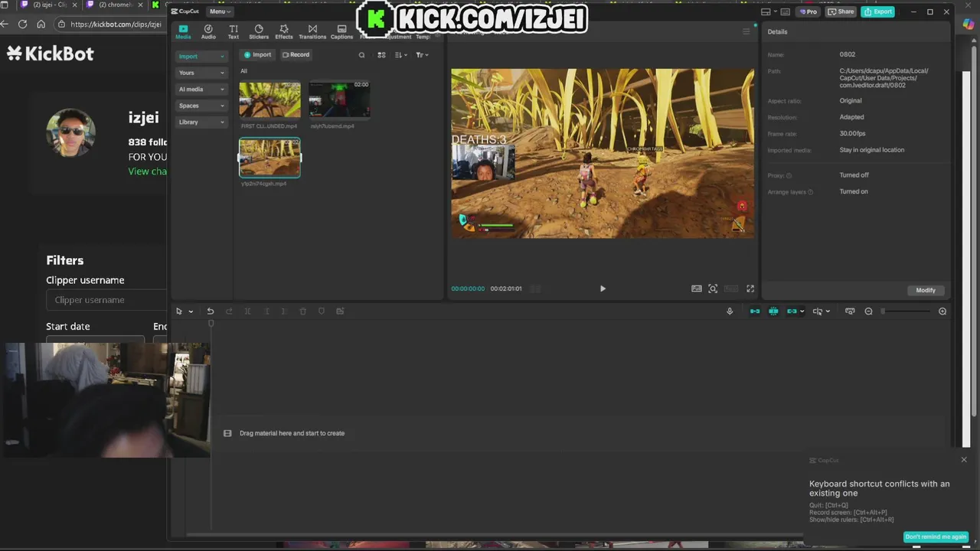Open the layout dropdown arrow
The height and width of the screenshot is (551, 980).
pyautogui.click(x=775, y=11)
